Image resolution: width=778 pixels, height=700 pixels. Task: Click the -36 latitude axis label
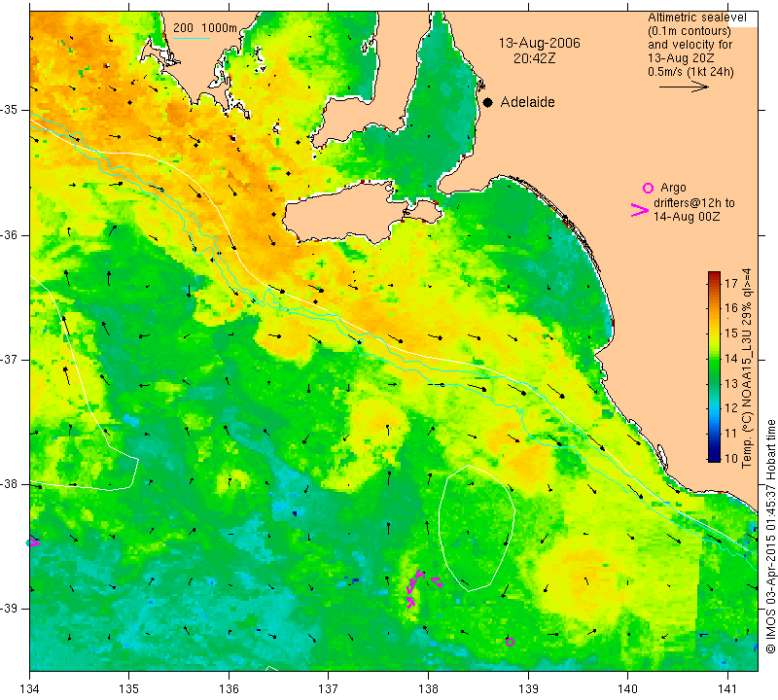point(11,234)
